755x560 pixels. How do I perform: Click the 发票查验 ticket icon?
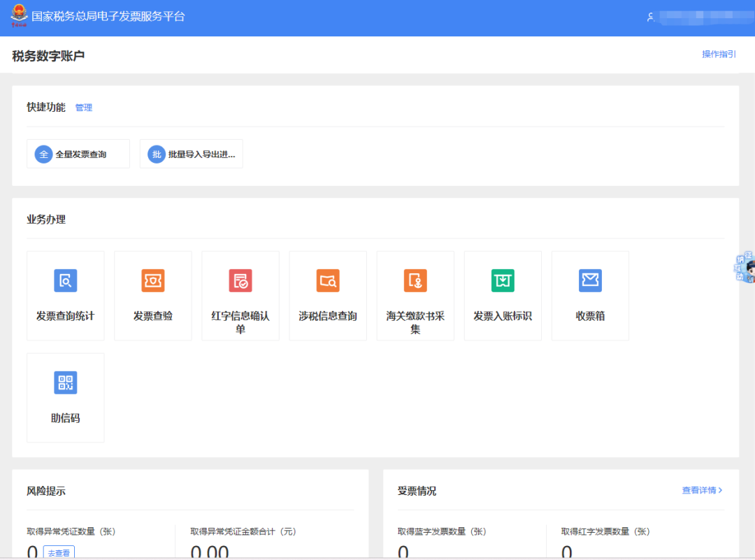click(x=152, y=281)
